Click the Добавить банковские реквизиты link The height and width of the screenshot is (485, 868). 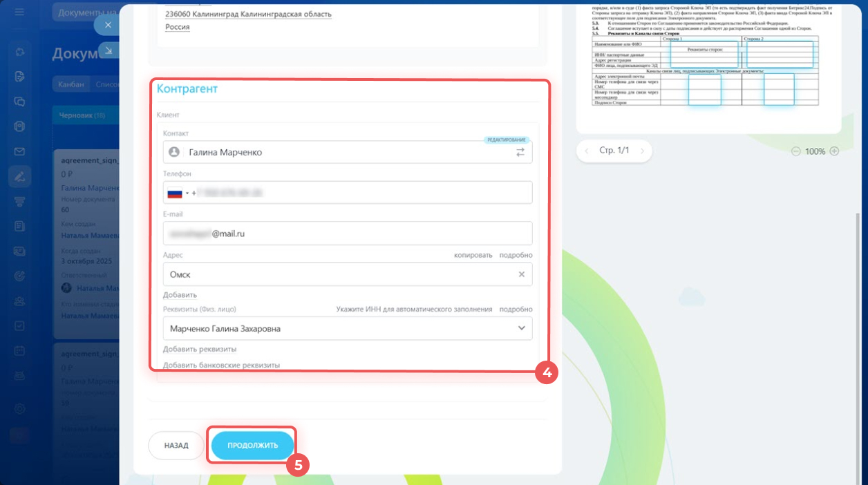(221, 365)
